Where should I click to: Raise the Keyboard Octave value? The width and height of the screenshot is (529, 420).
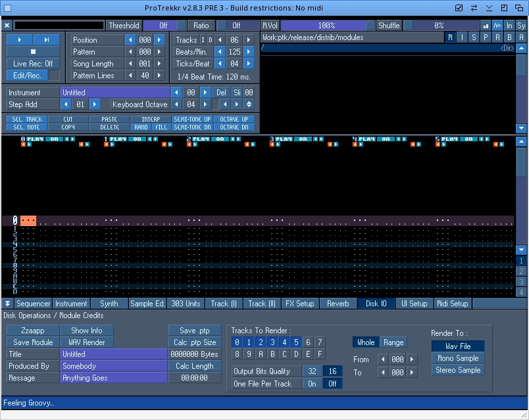tap(206, 105)
